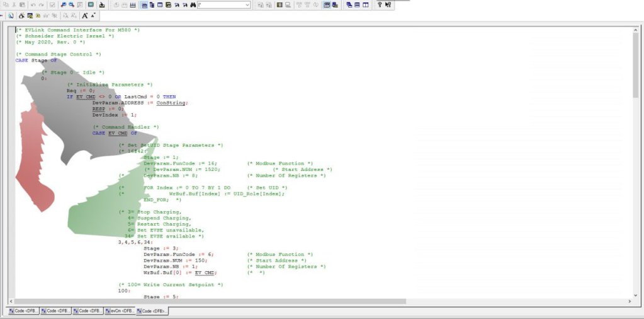The height and width of the screenshot is (319, 644).
Task: Click the help question mark icon
Action: tap(379, 5)
